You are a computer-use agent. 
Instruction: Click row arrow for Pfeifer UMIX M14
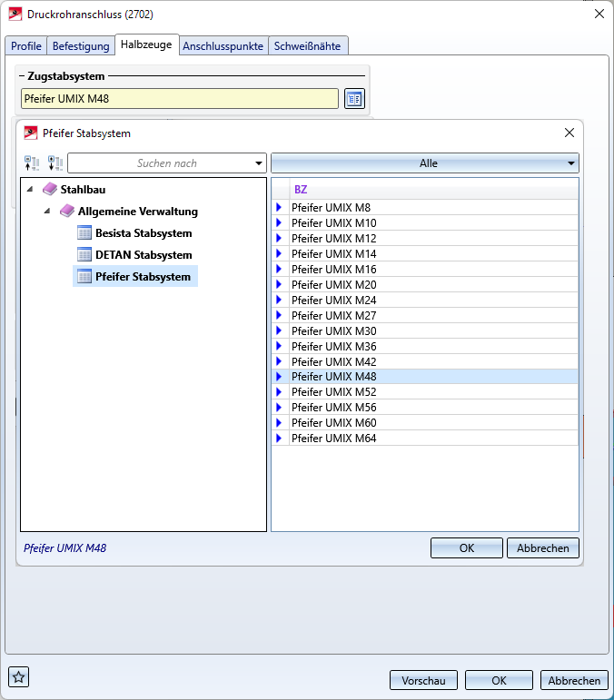point(279,253)
